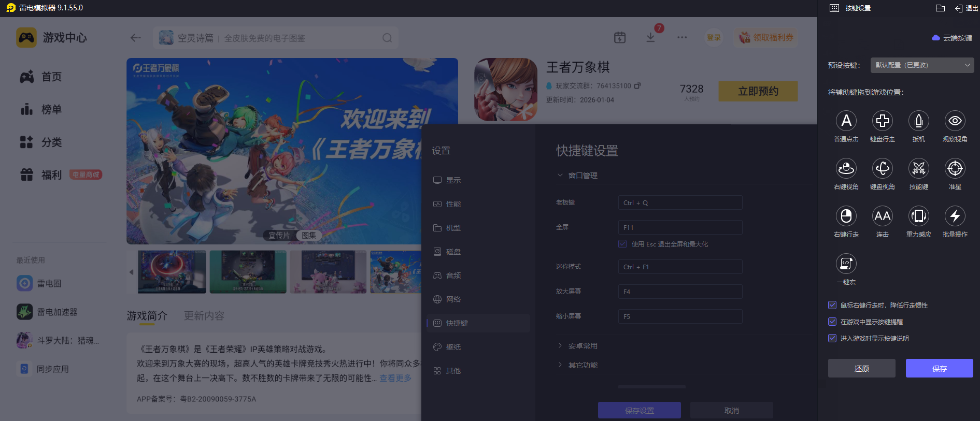This screenshot has height=421, width=980.
Task: Select the 右键视角 key icon
Action: [846, 168]
